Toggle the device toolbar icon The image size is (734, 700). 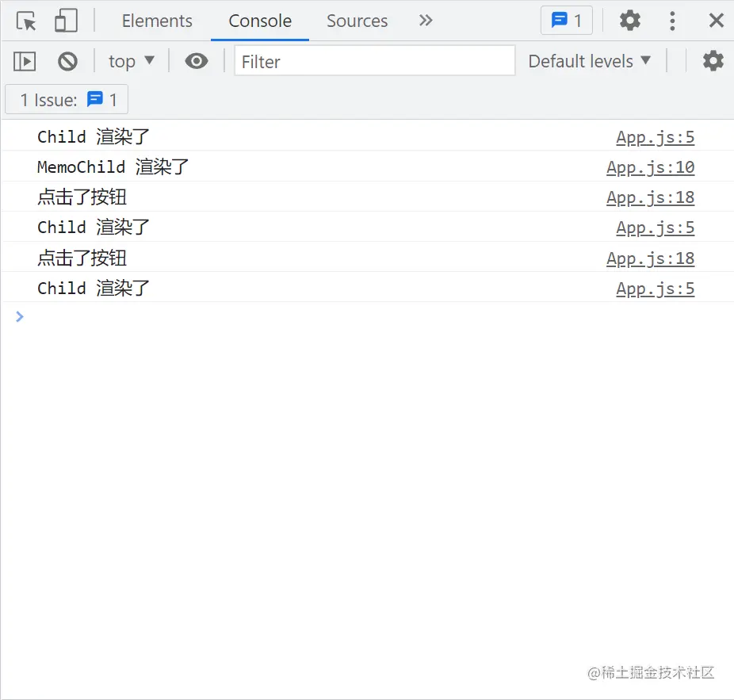point(66,21)
